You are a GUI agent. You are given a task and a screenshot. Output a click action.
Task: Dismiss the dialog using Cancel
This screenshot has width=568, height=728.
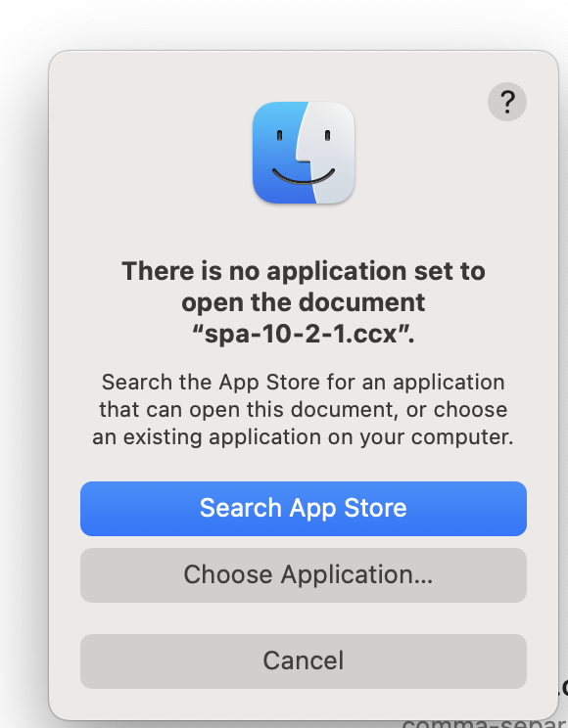[304, 661]
